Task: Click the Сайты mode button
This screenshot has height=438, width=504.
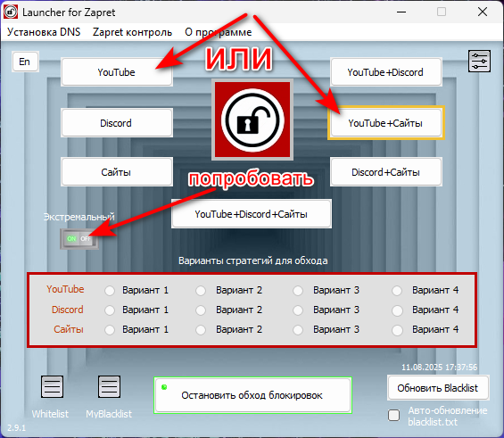Action: 116,172
